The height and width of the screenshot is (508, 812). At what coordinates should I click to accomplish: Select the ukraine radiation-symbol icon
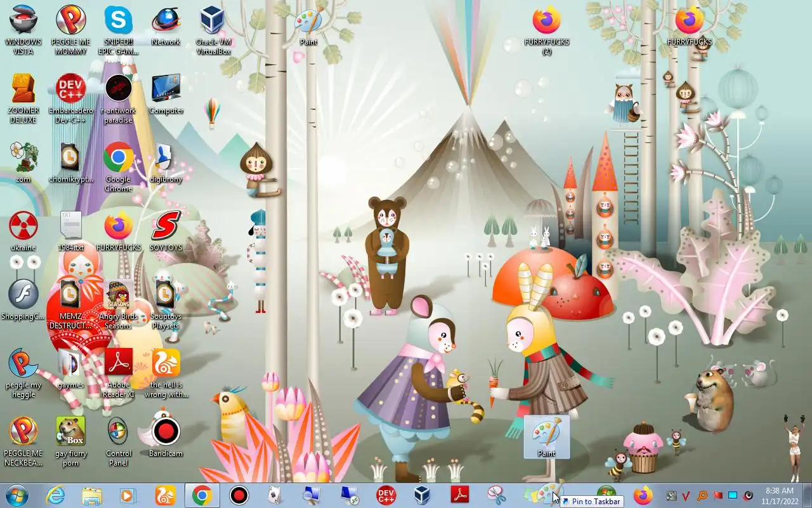point(23,232)
